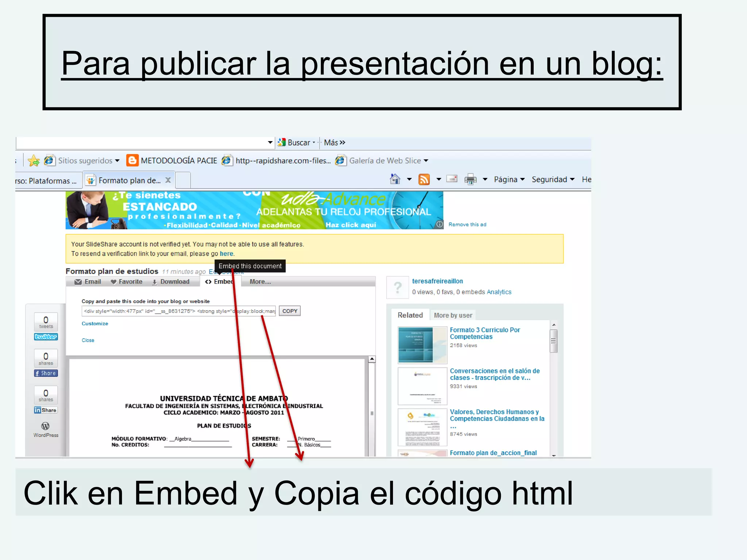Open the Seguridad menu
Image resolution: width=747 pixels, height=560 pixels.
pyautogui.click(x=553, y=179)
